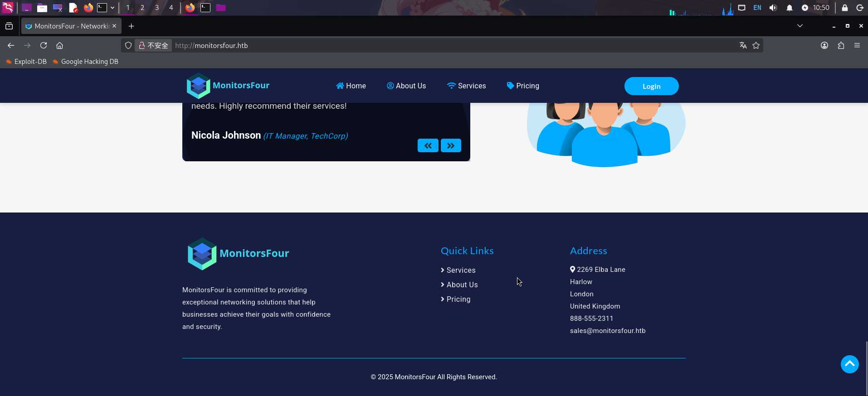
Task: Open the extensions puzzle icon
Action: click(x=841, y=45)
